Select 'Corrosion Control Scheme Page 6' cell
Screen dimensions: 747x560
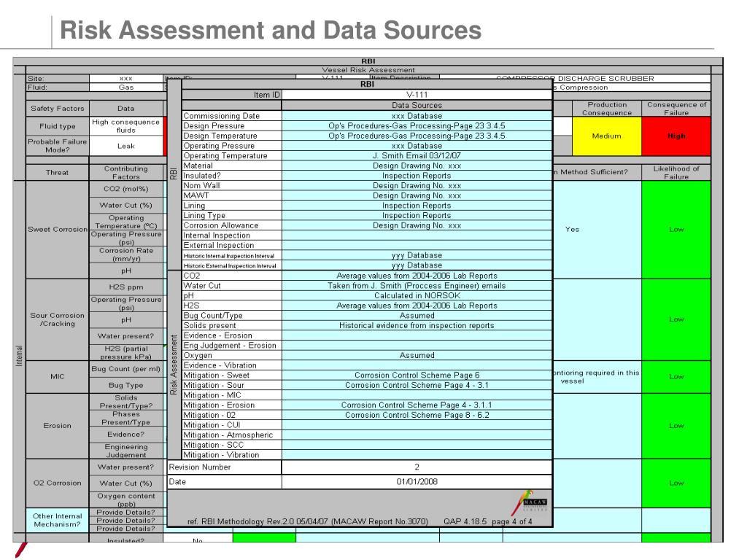click(x=417, y=376)
